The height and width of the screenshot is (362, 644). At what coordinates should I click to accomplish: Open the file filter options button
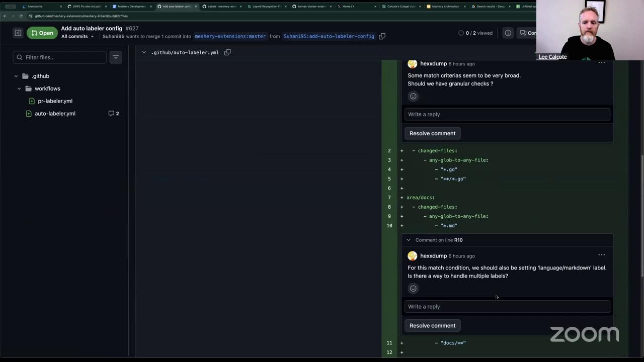pyautogui.click(x=116, y=57)
